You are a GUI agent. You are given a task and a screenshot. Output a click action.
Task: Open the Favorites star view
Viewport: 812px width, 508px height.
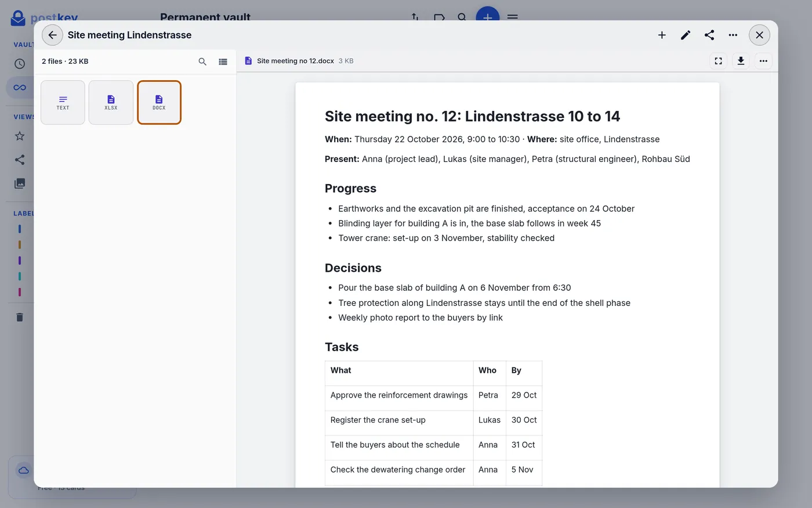coord(20,136)
